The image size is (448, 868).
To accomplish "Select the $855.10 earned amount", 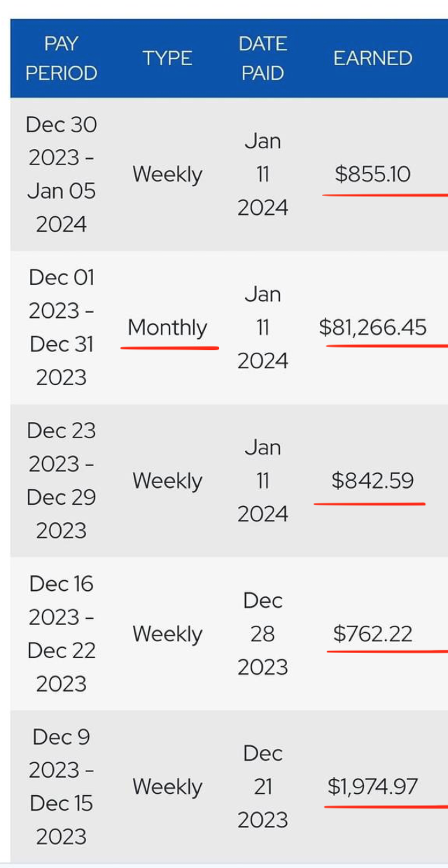I will click(372, 174).
